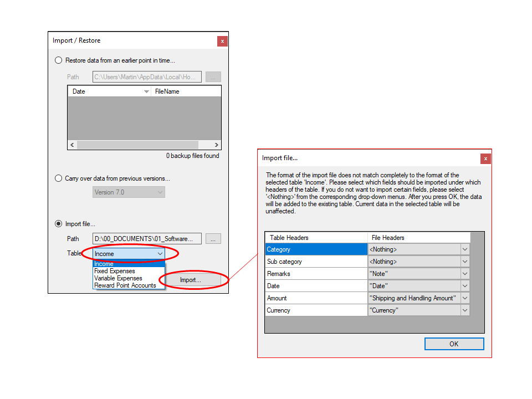532x399 pixels.
Task: Confirm field mapping with OK button
Action: click(x=454, y=344)
